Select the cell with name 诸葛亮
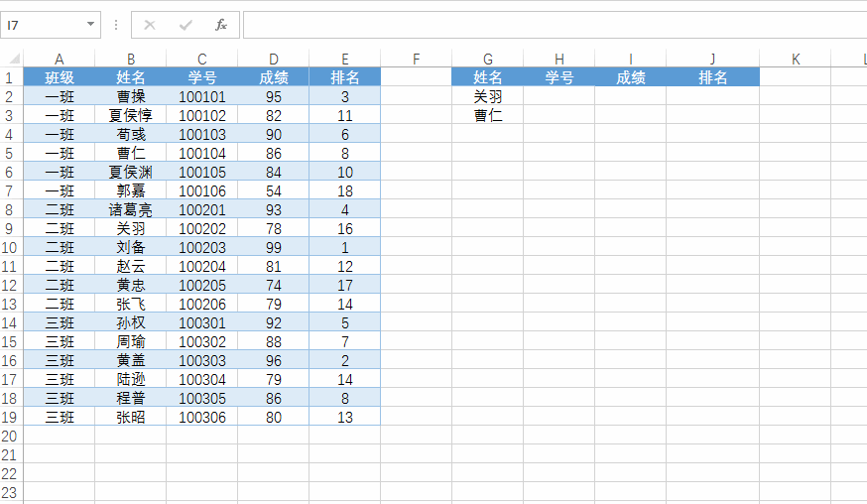Viewport: 867px width, 504px height. click(x=131, y=209)
